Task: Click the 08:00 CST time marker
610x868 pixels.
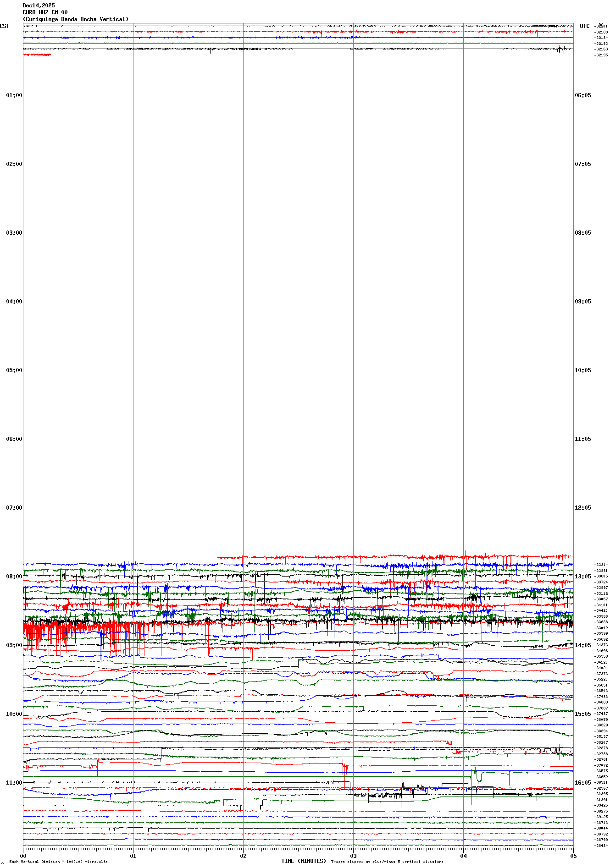Action: (14, 577)
